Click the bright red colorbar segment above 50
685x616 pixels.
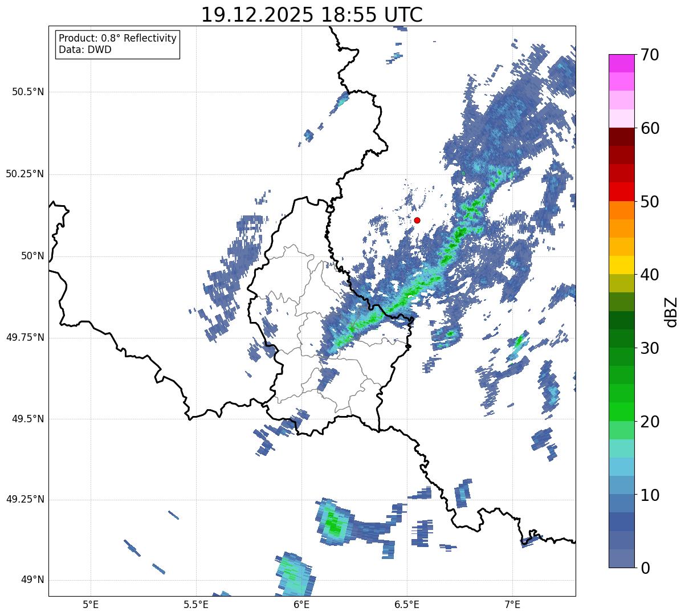pos(621,191)
